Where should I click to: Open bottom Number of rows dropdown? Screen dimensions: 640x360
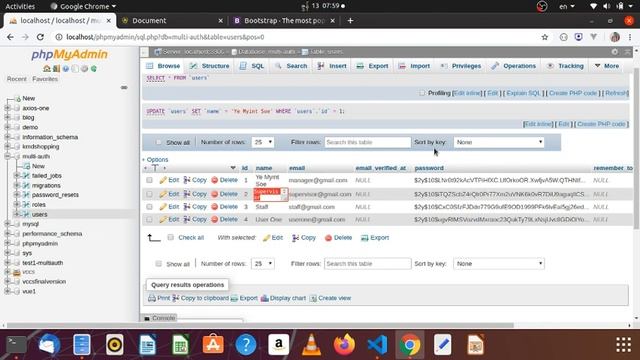262,264
